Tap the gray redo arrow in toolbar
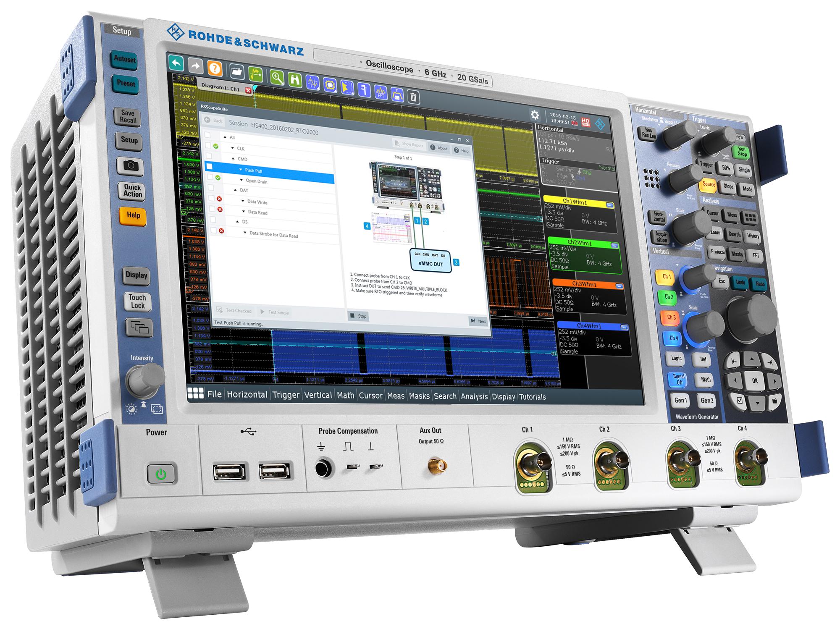 (x=195, y=66)
